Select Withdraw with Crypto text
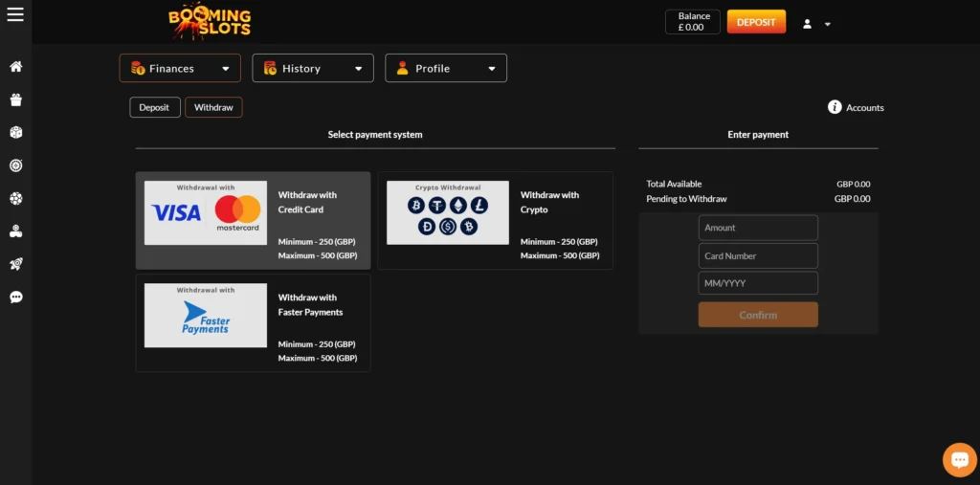 click(550, 203)
